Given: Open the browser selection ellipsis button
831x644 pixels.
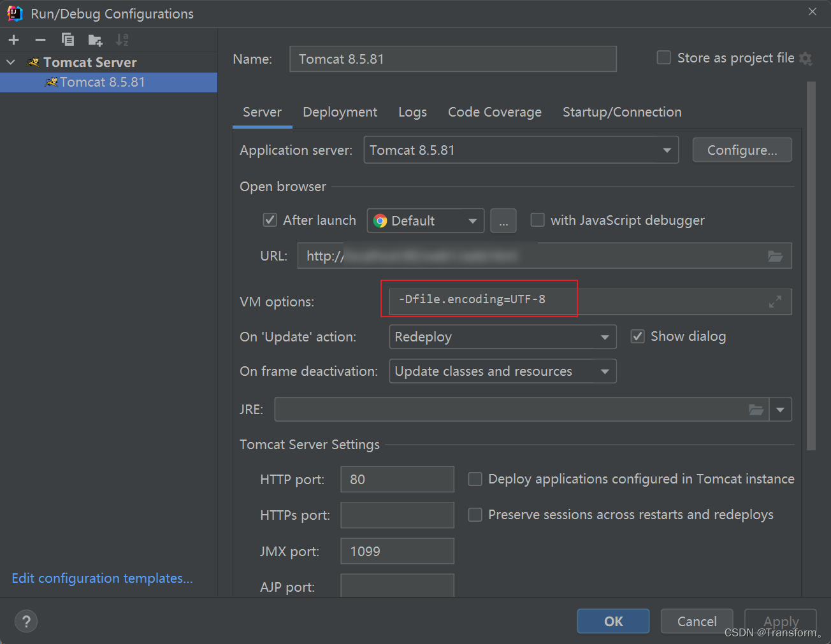Looking at the screenshot, I should tap(503, 221).
